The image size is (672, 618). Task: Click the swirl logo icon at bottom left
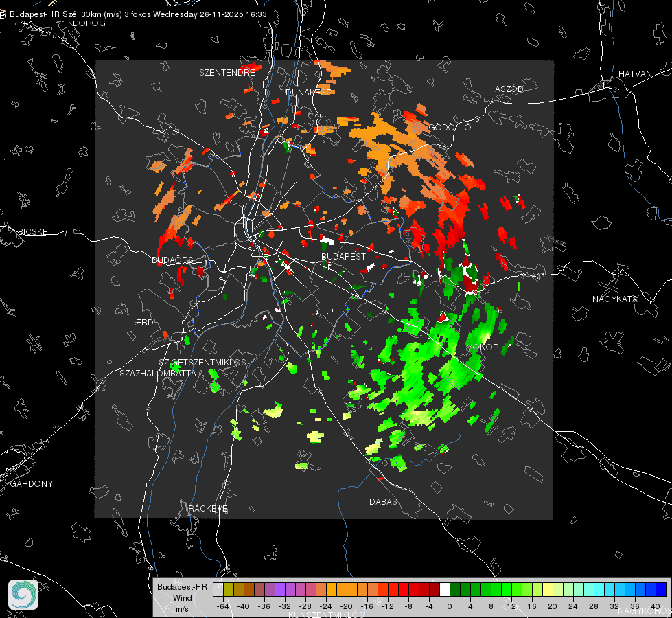click(23, 595)
